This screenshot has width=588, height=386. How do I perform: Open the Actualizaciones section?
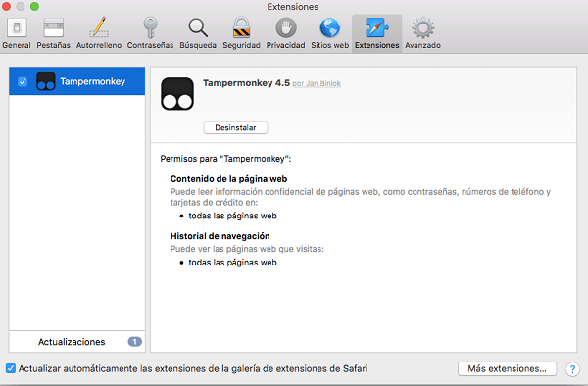coord(76,341)
